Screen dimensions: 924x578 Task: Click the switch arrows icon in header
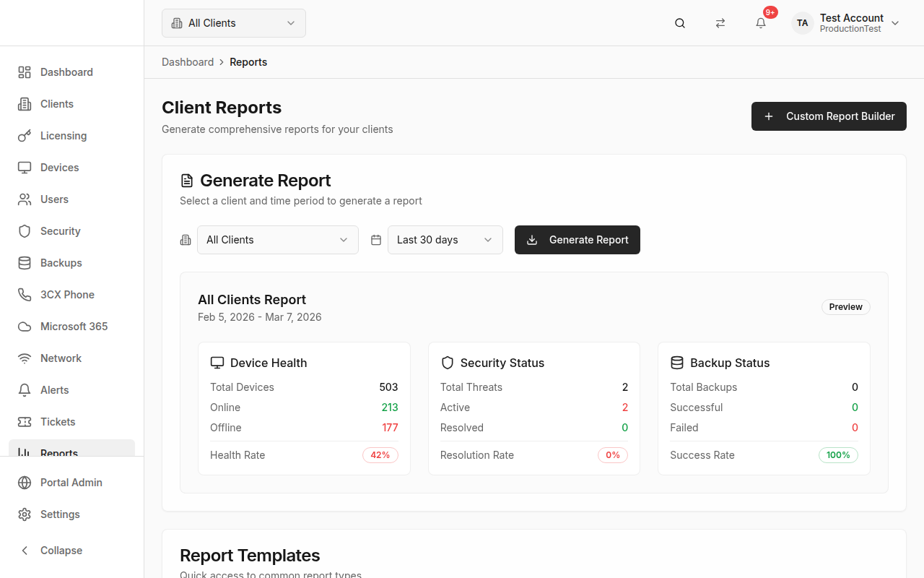[x=720, y=23]
